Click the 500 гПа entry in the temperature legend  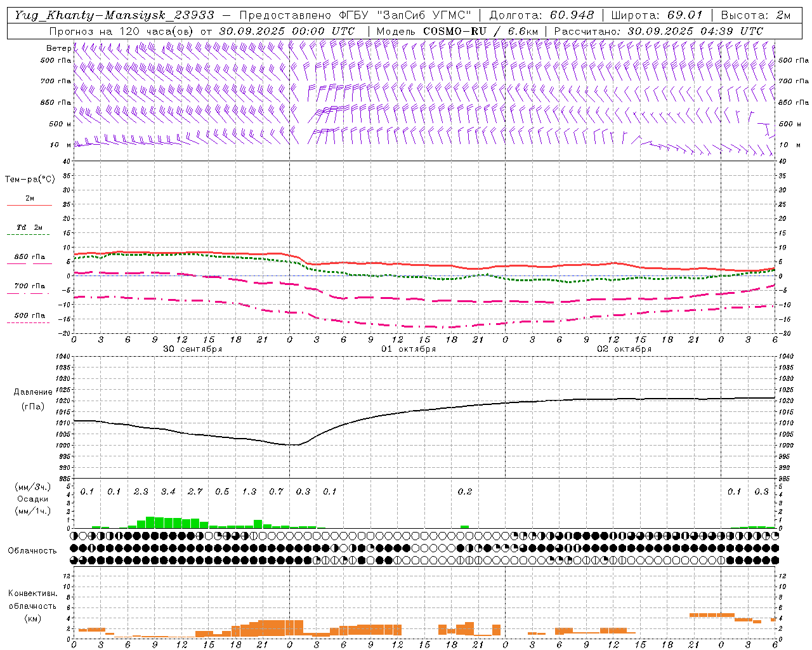point(30,315)
